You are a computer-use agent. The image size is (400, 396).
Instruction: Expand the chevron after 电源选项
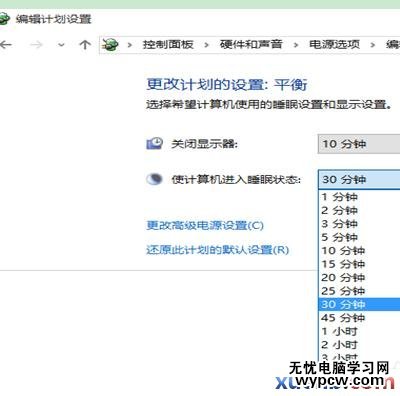(x=373, y=45)
